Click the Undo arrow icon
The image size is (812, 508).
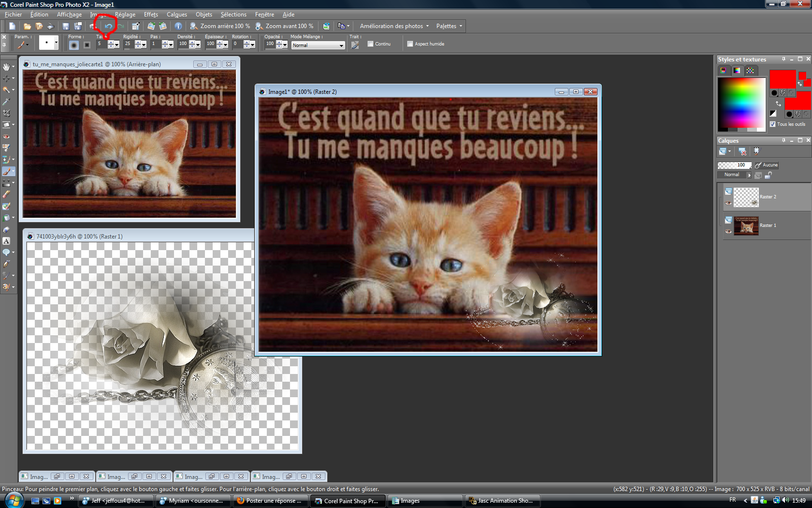tap(109, 26)
